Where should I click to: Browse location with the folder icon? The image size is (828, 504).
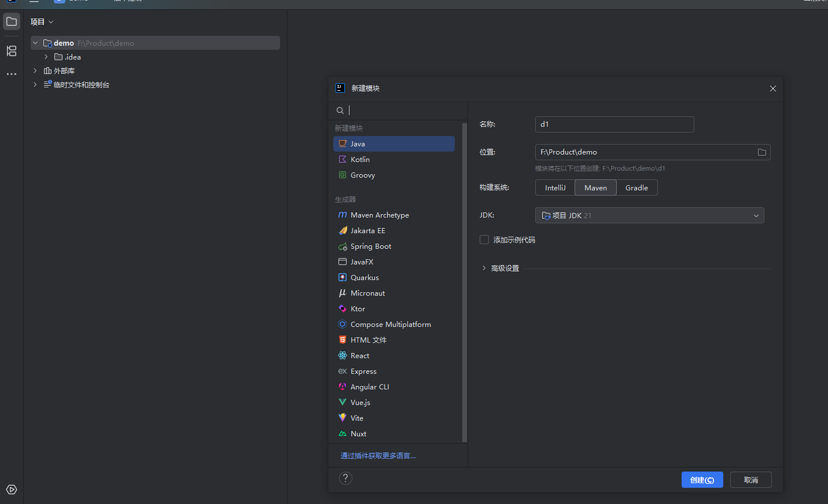(761, 152)
